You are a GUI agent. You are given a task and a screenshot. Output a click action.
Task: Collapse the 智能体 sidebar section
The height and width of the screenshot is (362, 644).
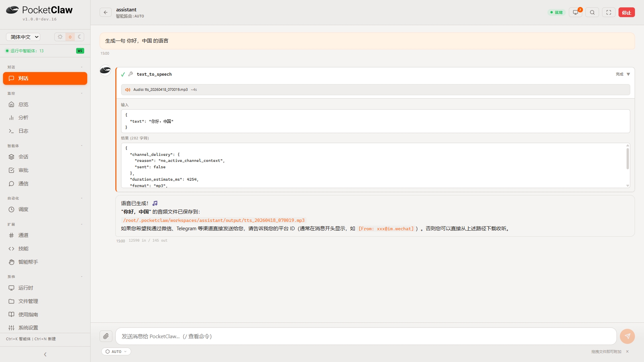[82, 145]
